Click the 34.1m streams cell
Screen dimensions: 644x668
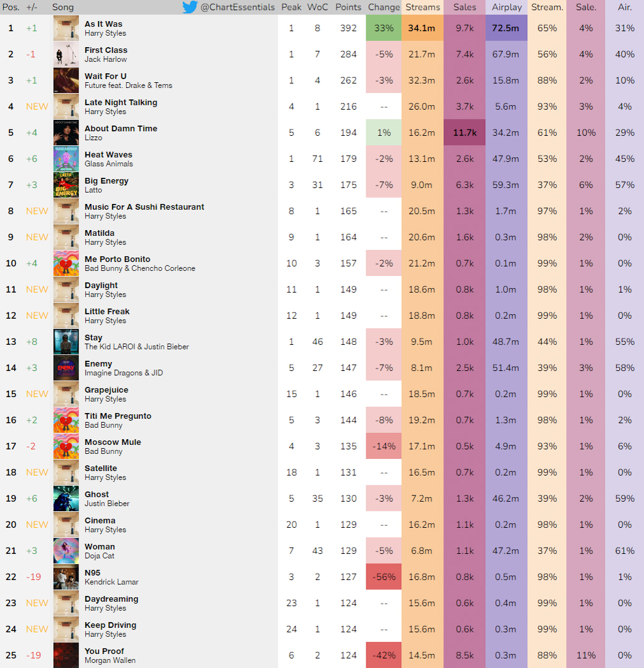click(422, 28)
